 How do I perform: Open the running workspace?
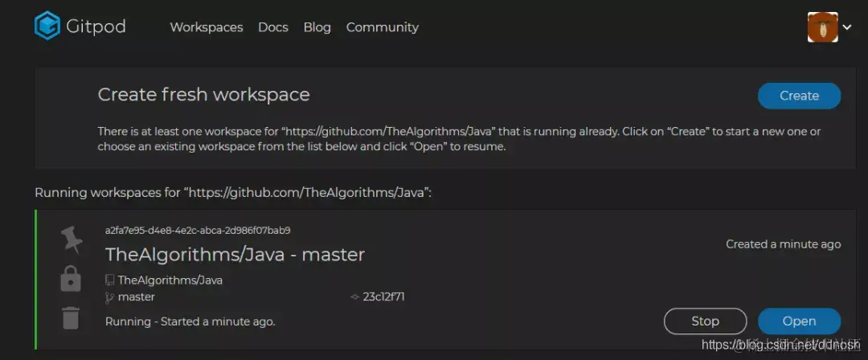(799, 321)
